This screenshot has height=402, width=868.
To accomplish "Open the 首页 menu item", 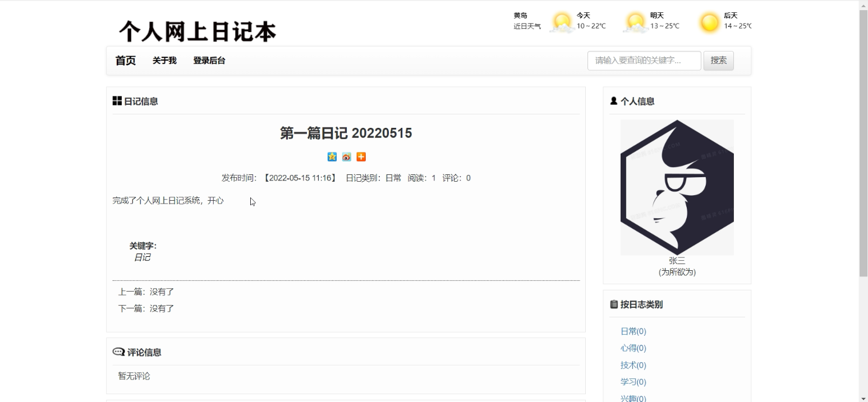I will tap(125, 61).
